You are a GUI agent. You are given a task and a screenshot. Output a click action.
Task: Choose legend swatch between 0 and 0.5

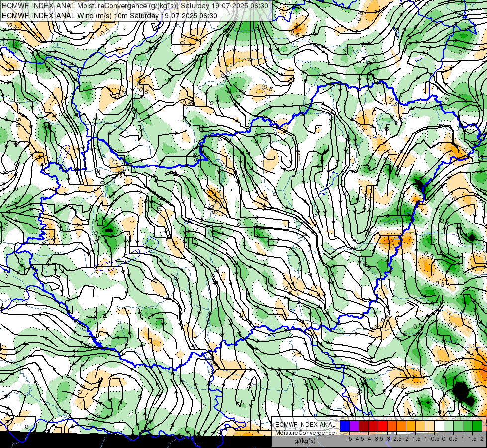449,426
